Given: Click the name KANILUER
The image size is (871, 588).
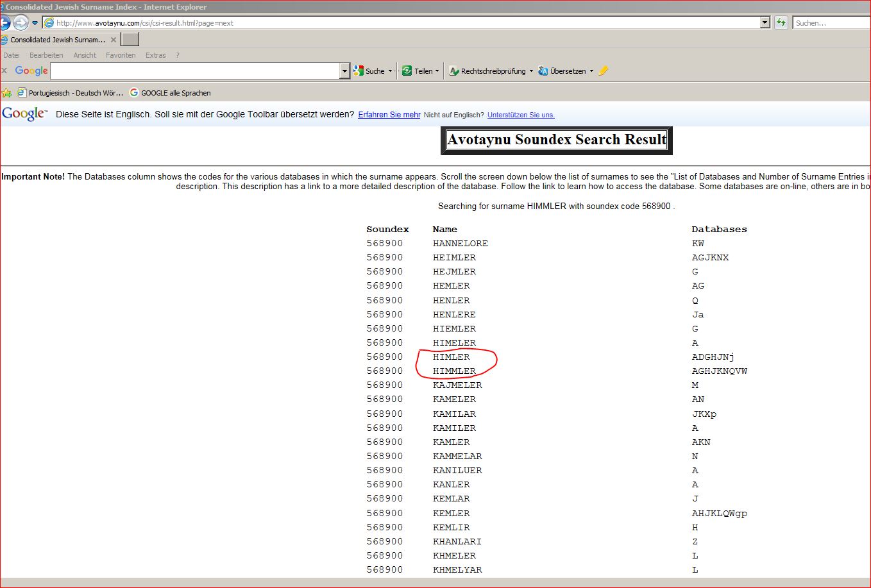Looking at the screenshot, I should tap(457, 471).
